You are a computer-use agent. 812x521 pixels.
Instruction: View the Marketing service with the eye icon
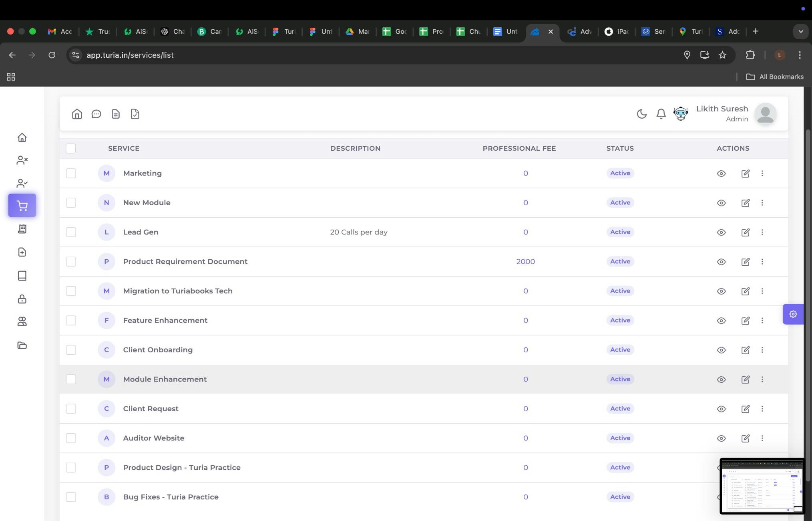(x=721, y=174)
